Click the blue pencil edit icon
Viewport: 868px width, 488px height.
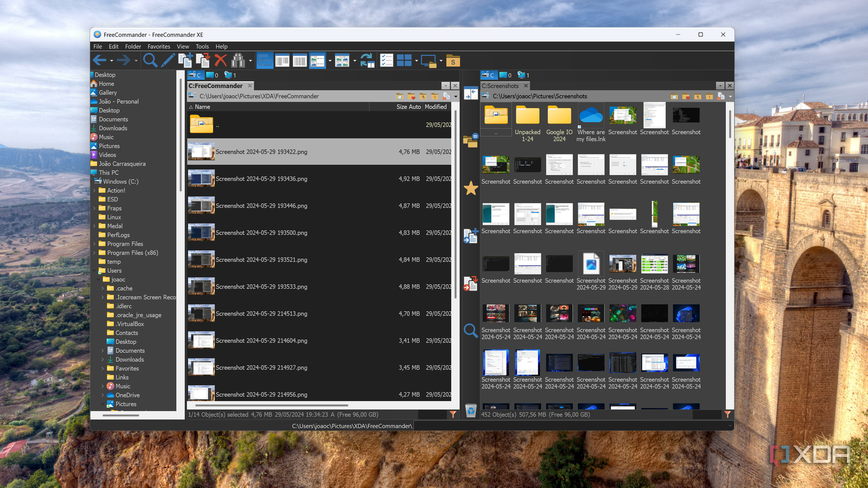click(x=168, y=61)
